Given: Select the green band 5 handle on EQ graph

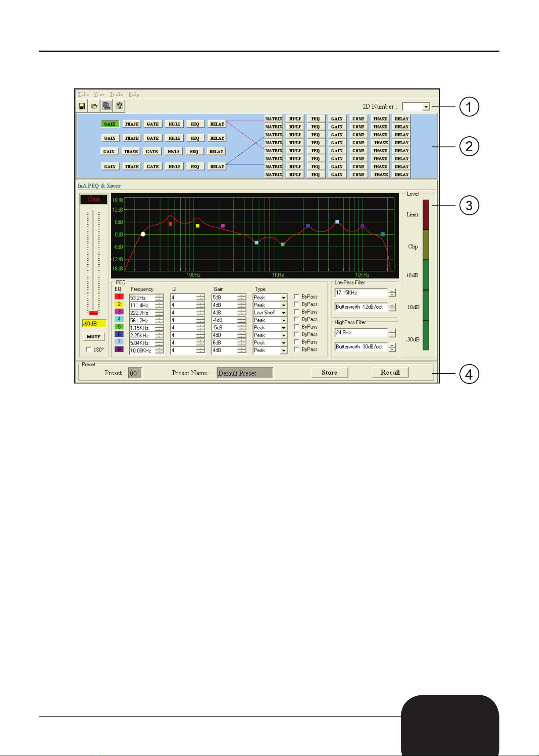Looking at the screenshot, I should [283, 244].
